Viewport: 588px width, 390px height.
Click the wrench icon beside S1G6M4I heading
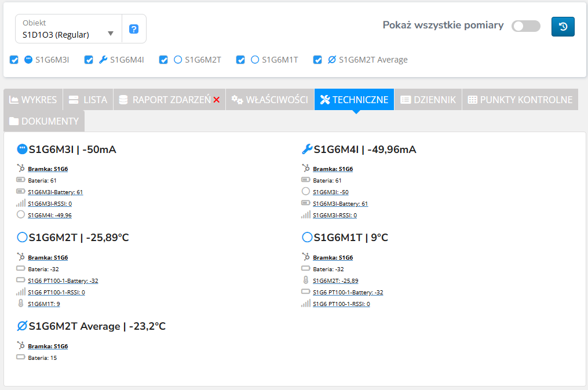point(307,150)
